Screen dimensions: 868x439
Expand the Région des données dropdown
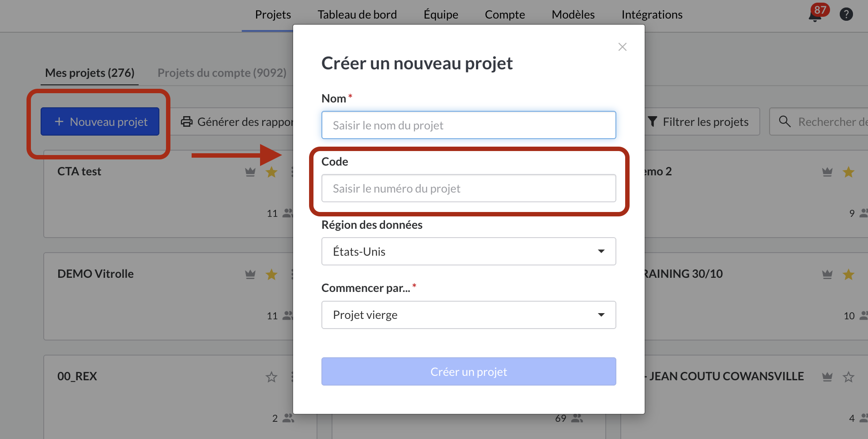(468, 251)
